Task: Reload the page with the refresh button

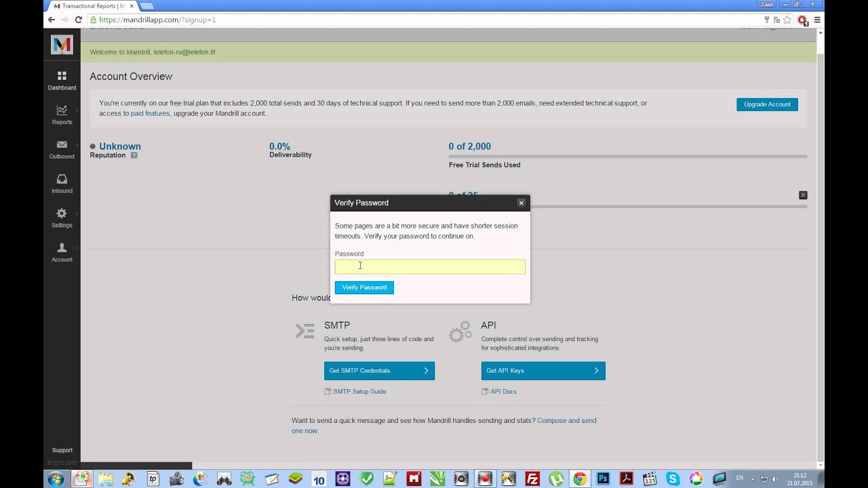Action: [x=78, y=20]
